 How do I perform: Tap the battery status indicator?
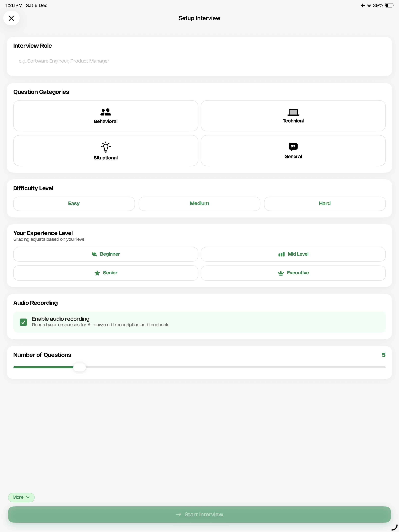point(389,5)
